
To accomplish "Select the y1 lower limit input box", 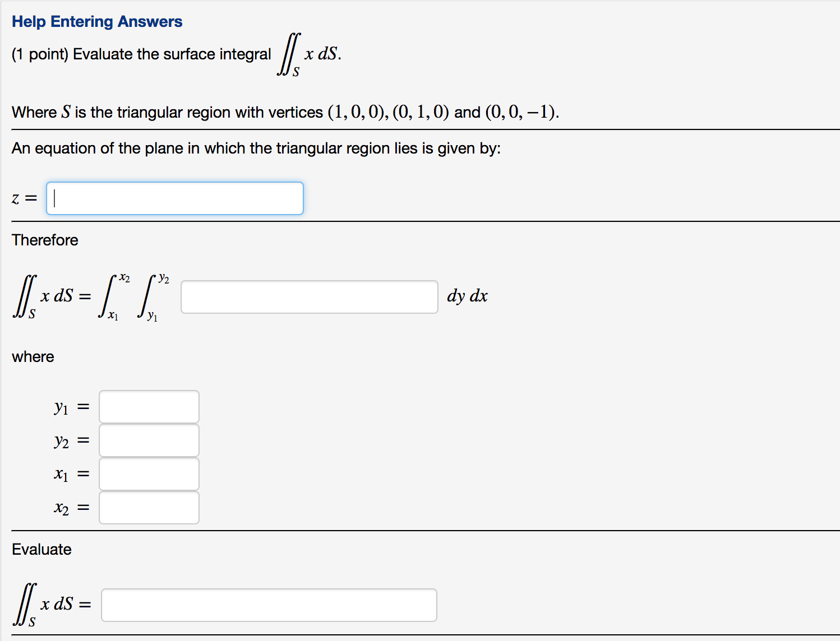I will tap(149, 407).
